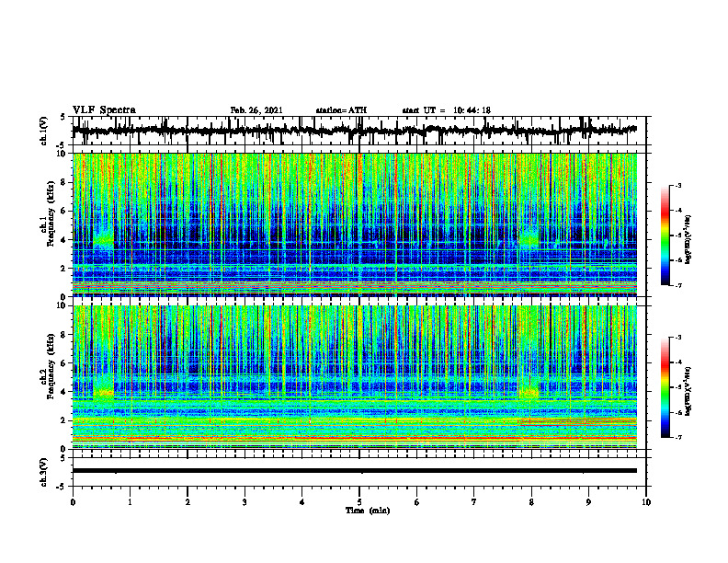This screenshot has height=563, width=728.
Task: Click the "8" kHz tick on ch.1 frequency axis
Action: [63, 182]
